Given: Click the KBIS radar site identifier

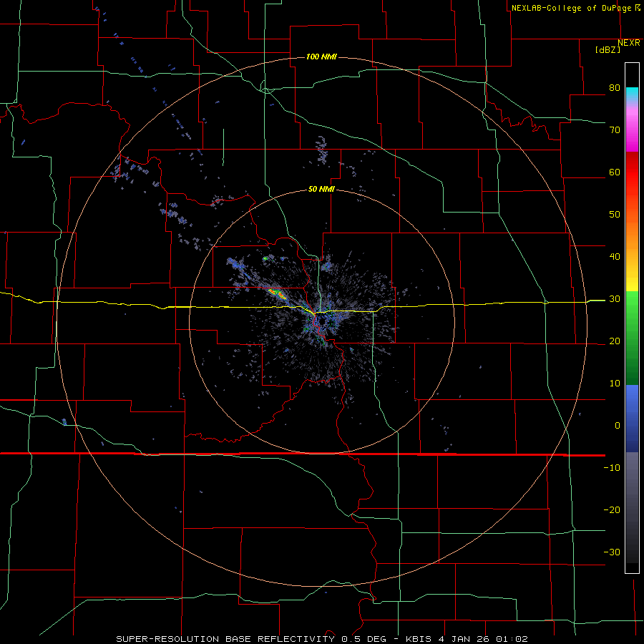Looking at the screenshot, I should (419, 639).
